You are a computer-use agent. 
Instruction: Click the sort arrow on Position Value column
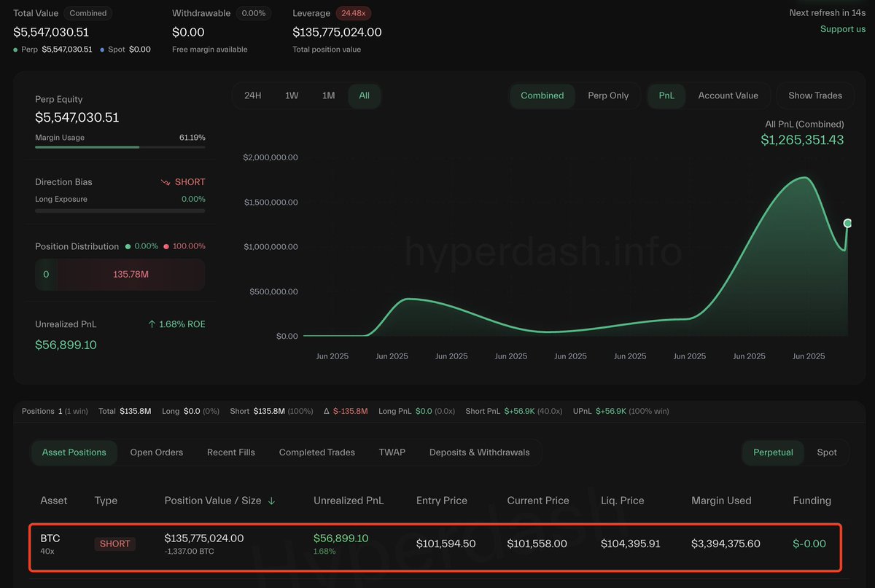[x=271, y=501]
